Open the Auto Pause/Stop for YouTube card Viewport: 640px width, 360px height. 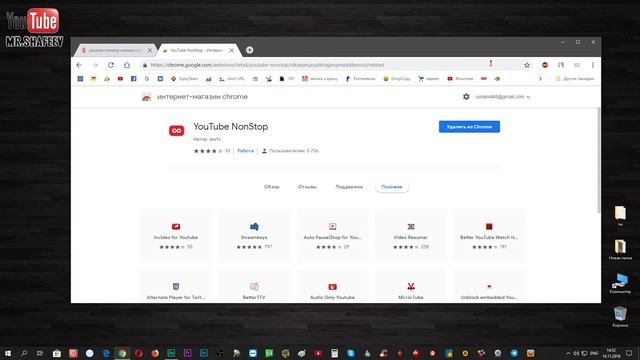coord(333,236)
